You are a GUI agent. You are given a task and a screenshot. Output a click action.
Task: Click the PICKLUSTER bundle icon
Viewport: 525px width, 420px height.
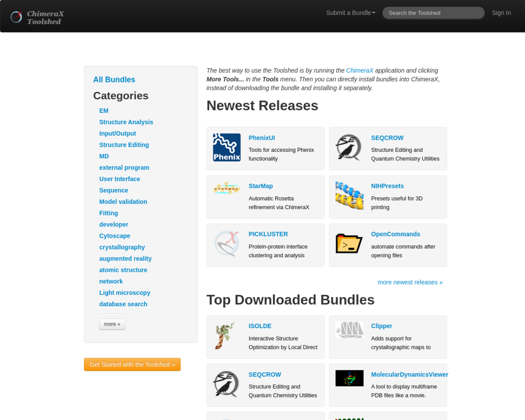click(x=227, y=244)
